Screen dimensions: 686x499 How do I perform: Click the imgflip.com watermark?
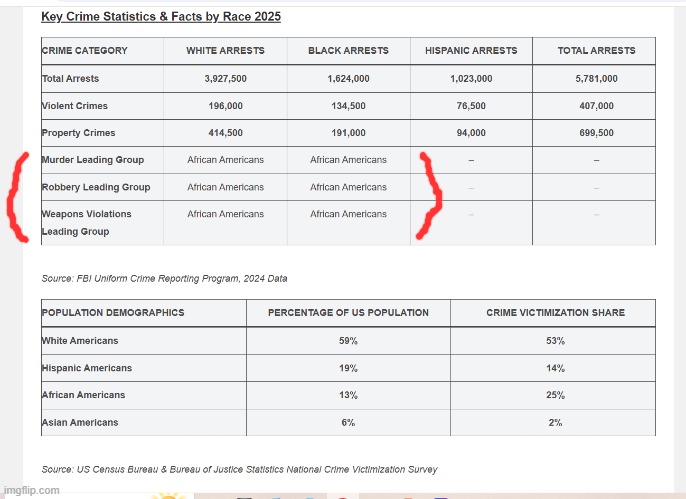tap(31, 490)
